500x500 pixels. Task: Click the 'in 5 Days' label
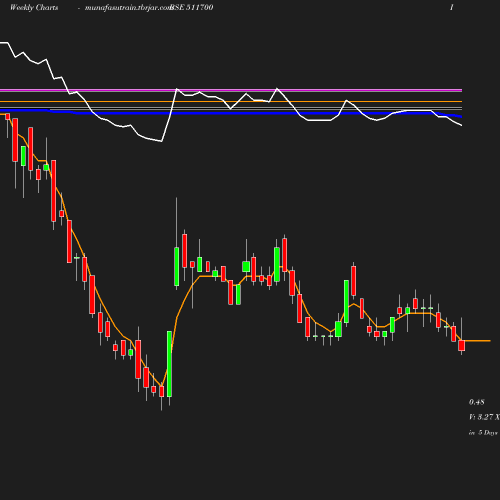[483, 433]
